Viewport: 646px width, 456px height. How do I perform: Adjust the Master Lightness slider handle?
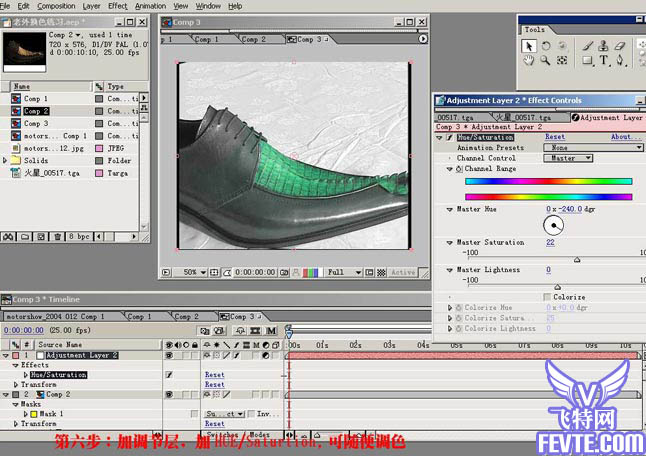[x=557, y=287]
